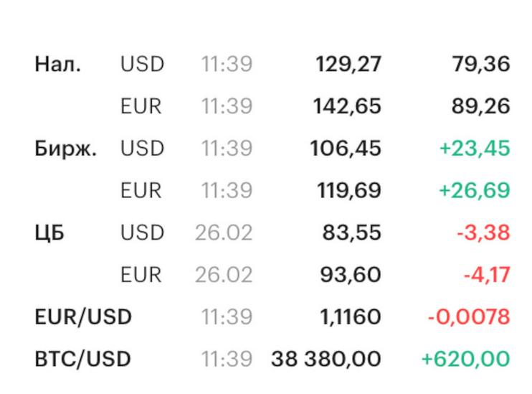Click the cash USD value 79,36
This screenshot has height=394, width=532.
click(481, 65)
